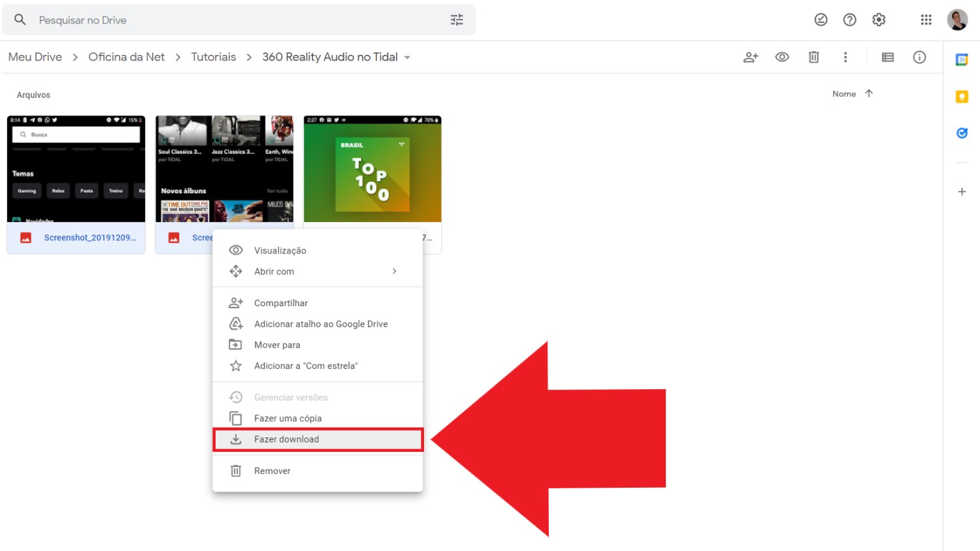980x551 pixels.
Task: Reverse sort direction arrow beside Nome
Action: click(x=869, y=93)
